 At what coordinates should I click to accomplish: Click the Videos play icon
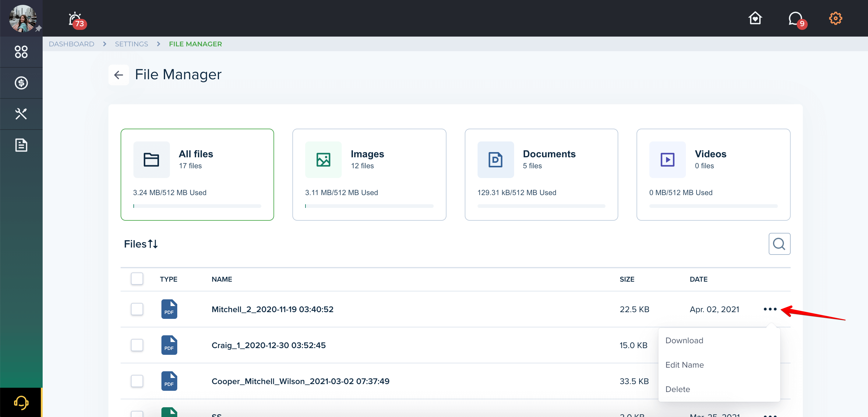pos(667,160)
